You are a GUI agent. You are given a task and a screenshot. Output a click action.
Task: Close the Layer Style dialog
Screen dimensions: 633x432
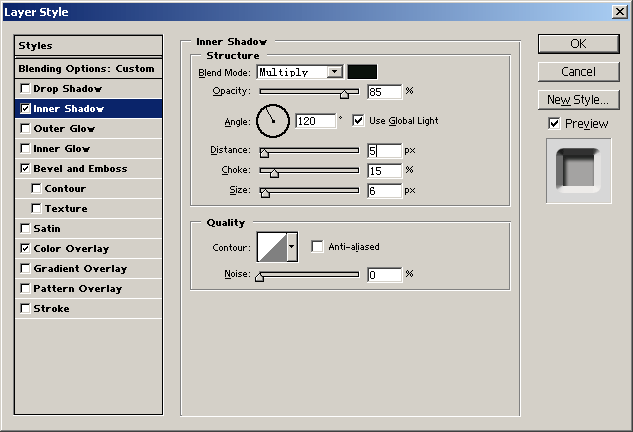pos(619,11)
